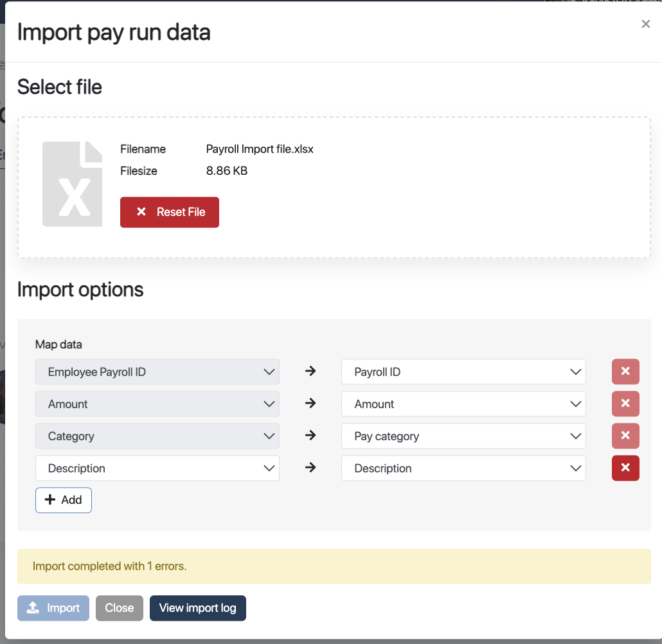Open the View import log button
The image size is (662, 644).
(197, 608)
